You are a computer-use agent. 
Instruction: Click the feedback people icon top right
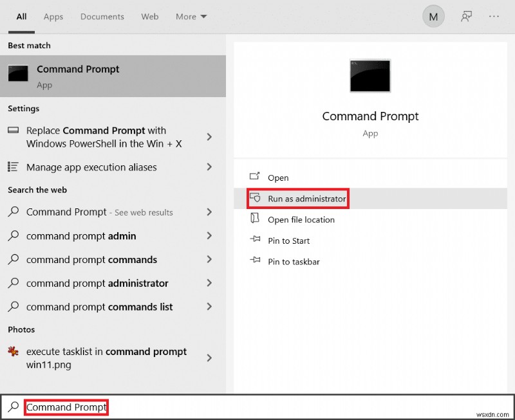[x=465, y=16]
